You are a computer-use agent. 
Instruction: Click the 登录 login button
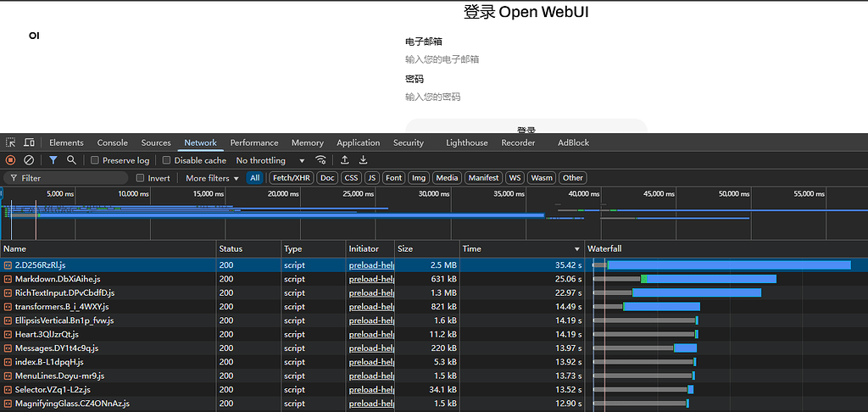point(526,127)
